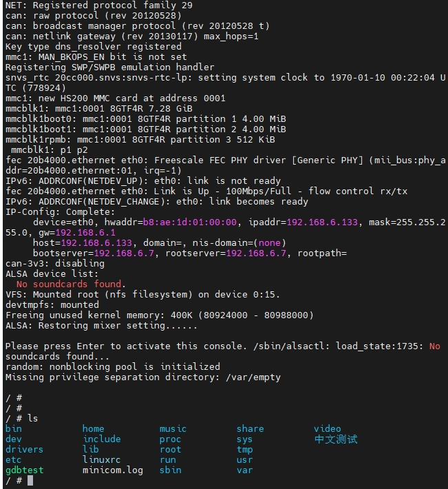Click the 'Registering SWP/SWPB emulation handler' line
448x489 pixels.
tap(110, 67)
